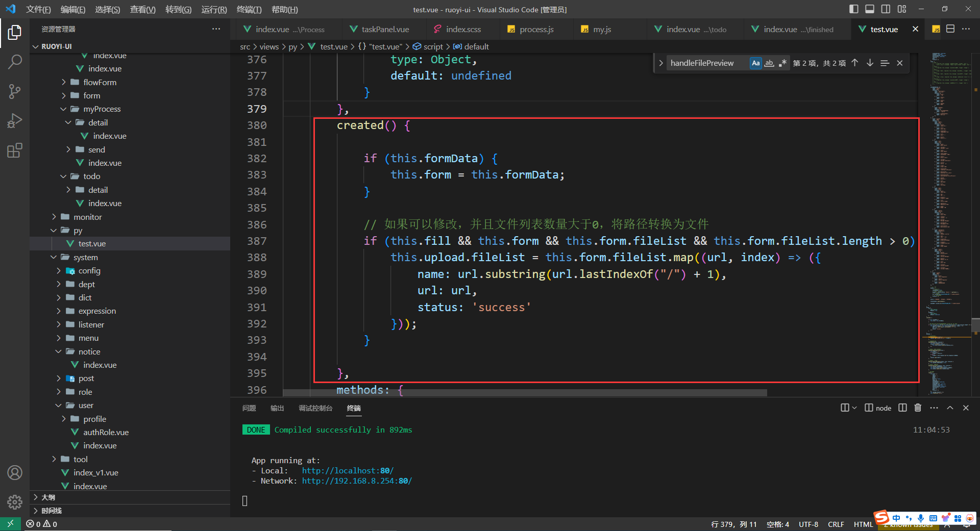
Task: Open the Manage gear settings
Action: click(x=15, y=502)
